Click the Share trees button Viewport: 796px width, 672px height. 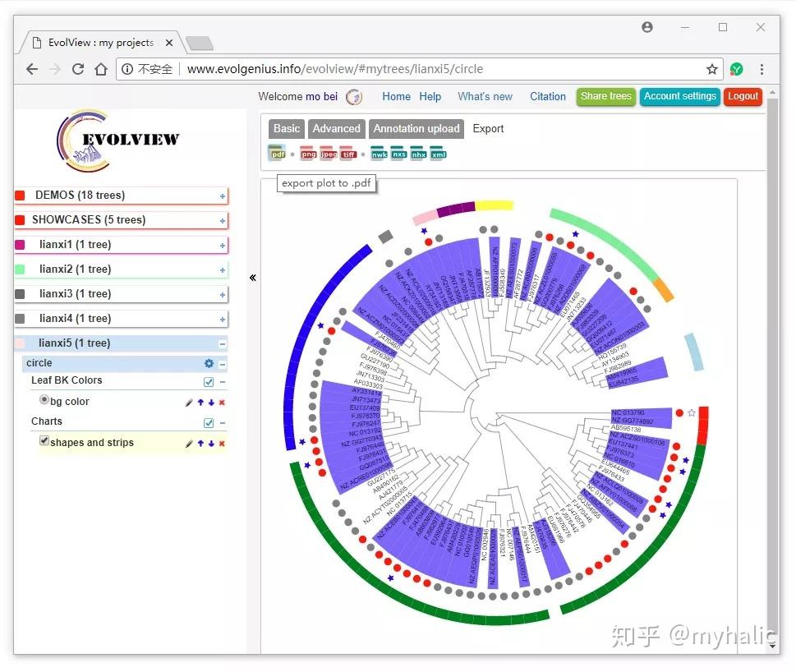(x=605, y=96)
